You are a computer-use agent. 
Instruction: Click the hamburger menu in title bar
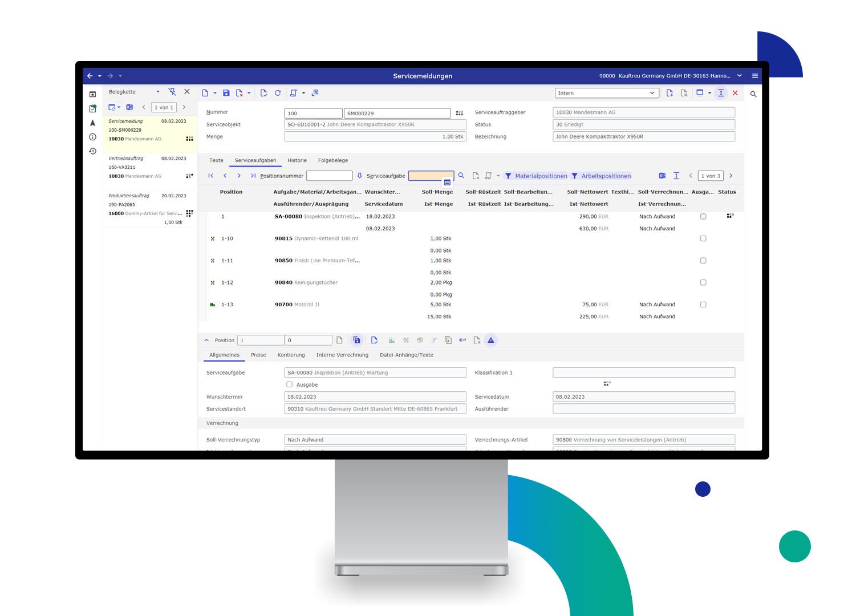755,76
